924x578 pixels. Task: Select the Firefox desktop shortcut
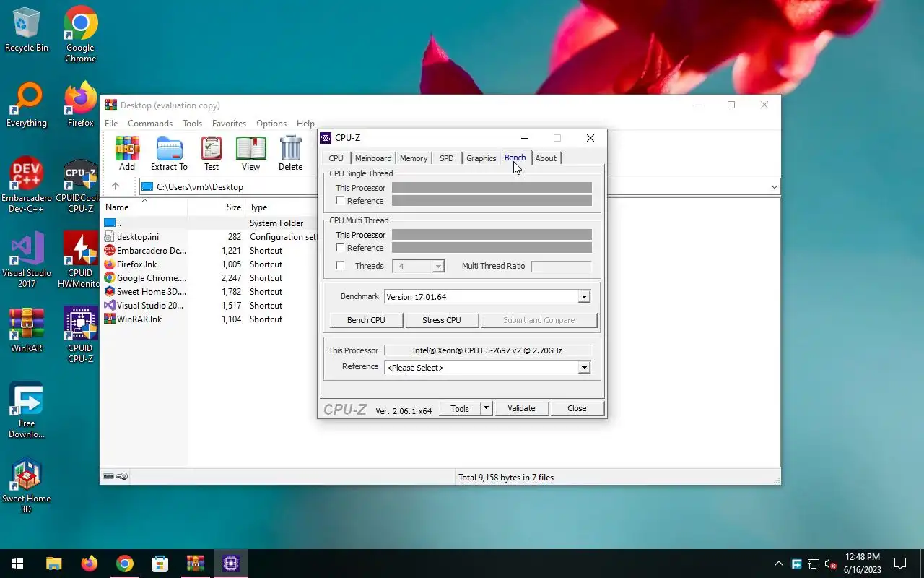80,105
